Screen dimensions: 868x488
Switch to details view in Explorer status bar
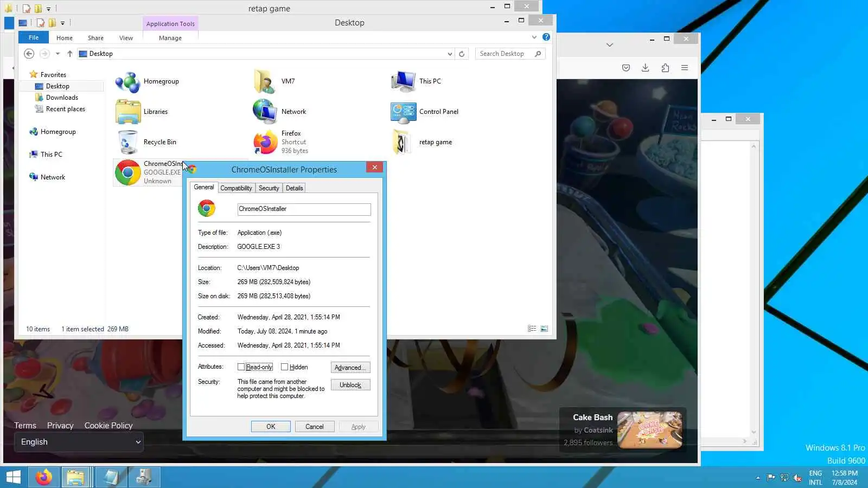(x=532, y=329)
